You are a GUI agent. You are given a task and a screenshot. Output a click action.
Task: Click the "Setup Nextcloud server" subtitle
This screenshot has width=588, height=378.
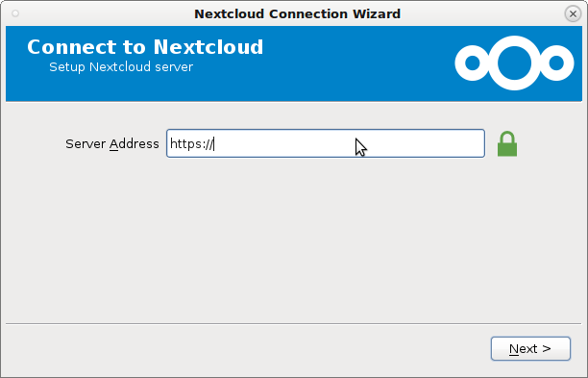pos(121,66)
